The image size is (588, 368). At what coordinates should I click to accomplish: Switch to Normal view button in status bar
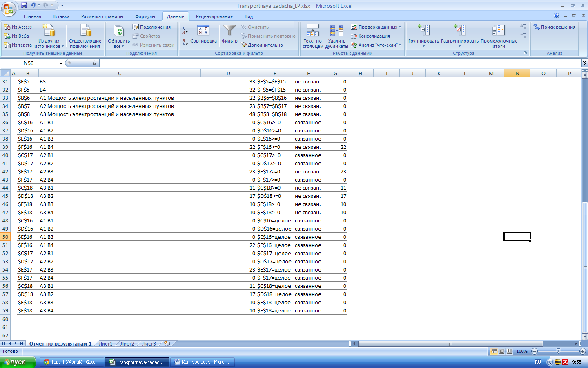[494, 351]
